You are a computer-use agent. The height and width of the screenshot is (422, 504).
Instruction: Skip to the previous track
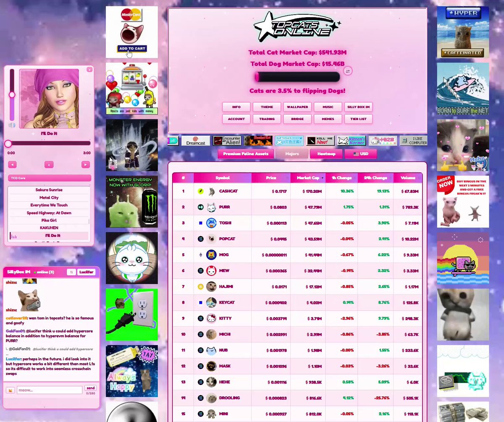12,165
